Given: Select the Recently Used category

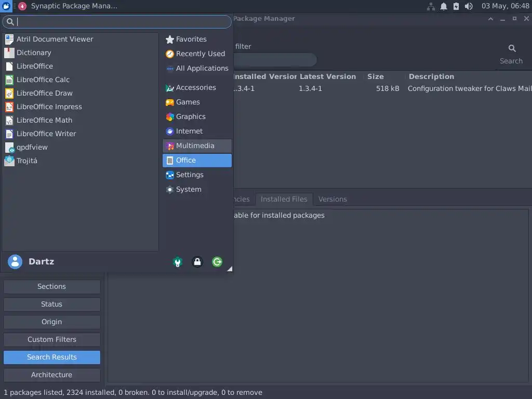Looking at the screenshot, I should click(197, 54).
